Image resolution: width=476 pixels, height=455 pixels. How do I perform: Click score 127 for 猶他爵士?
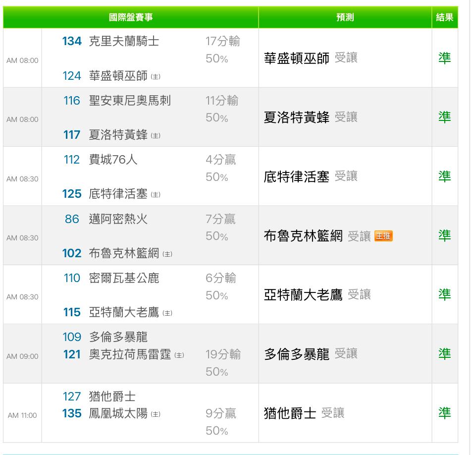tap(72, 396)
